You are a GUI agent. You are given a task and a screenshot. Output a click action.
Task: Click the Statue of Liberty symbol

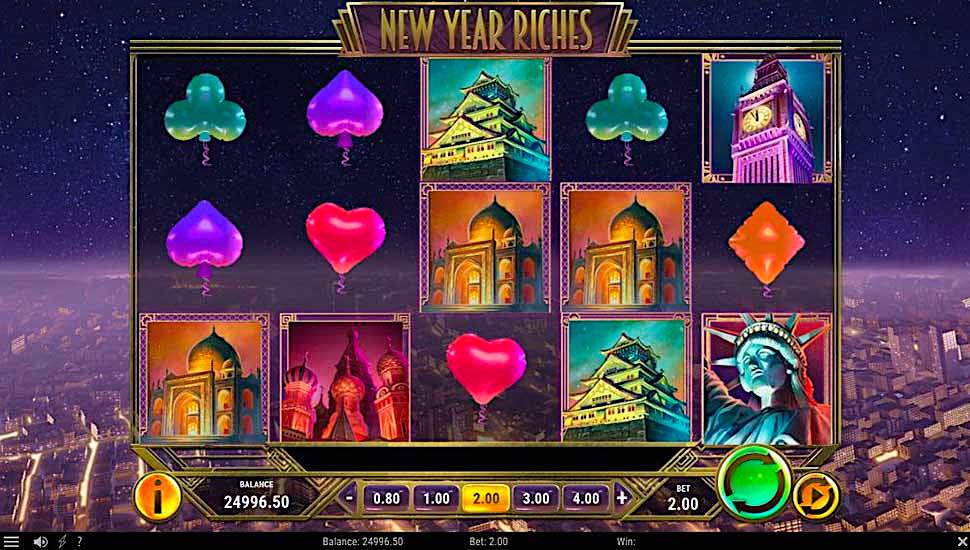767,379
